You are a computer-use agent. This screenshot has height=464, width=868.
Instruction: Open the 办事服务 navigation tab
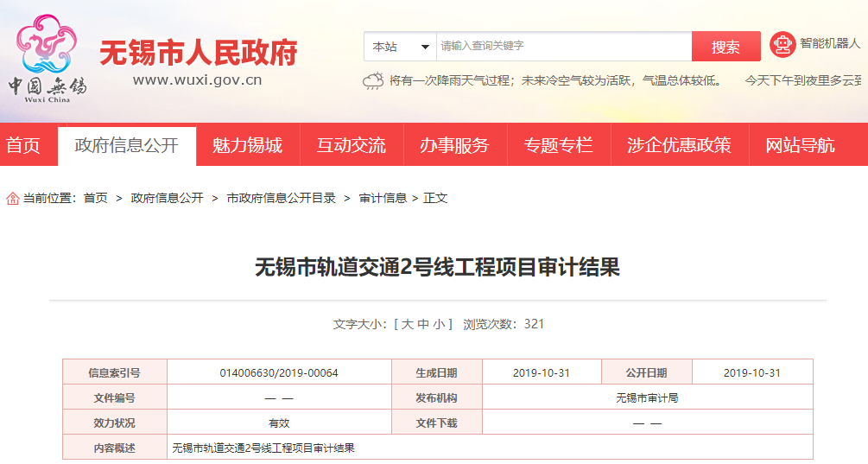pyautogui.click(x=454, y=145)
